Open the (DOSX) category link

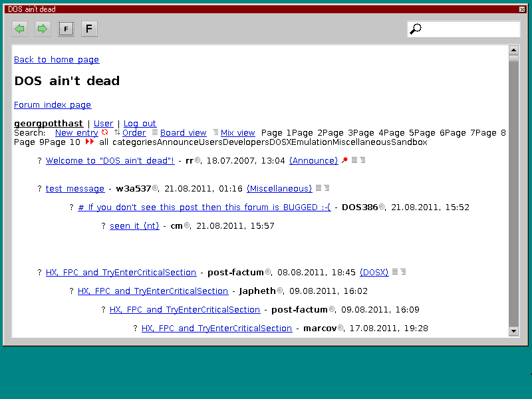click(x=374, y=272)
